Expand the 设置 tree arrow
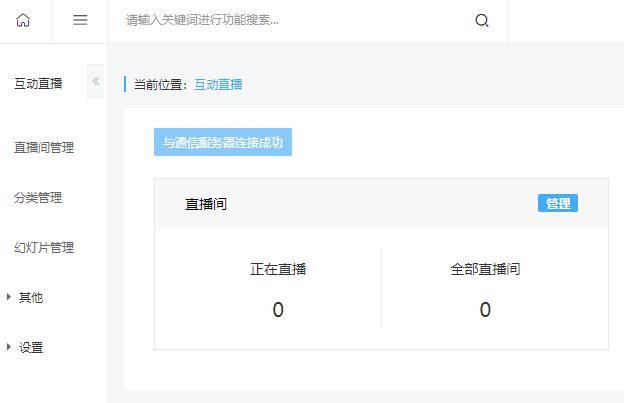 click(9, 347)
